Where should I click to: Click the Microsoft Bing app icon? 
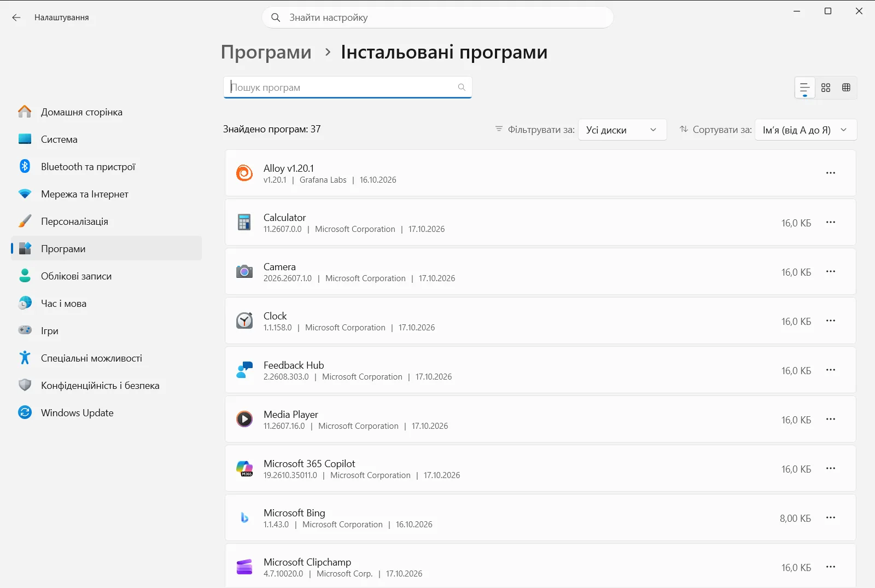click(244, 517)
